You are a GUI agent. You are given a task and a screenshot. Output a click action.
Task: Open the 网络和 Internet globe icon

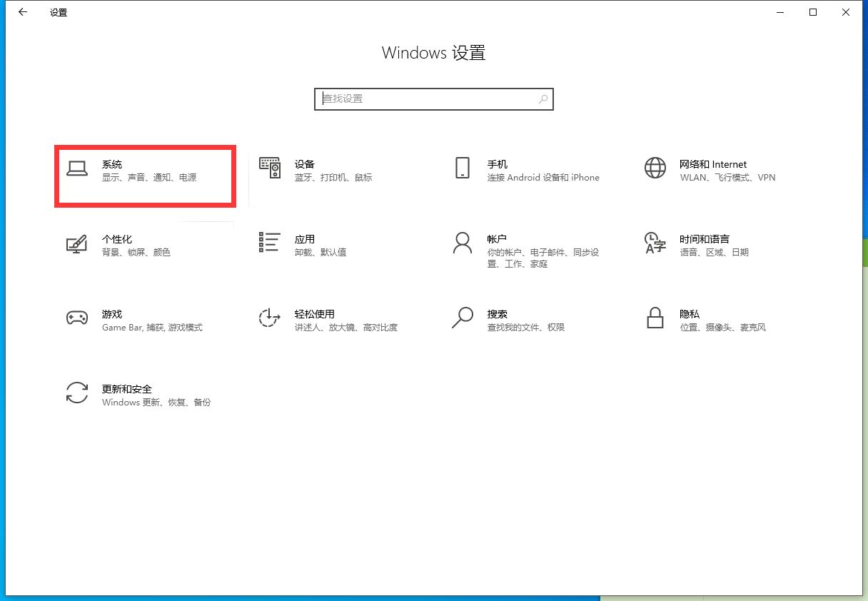(655, 168)
